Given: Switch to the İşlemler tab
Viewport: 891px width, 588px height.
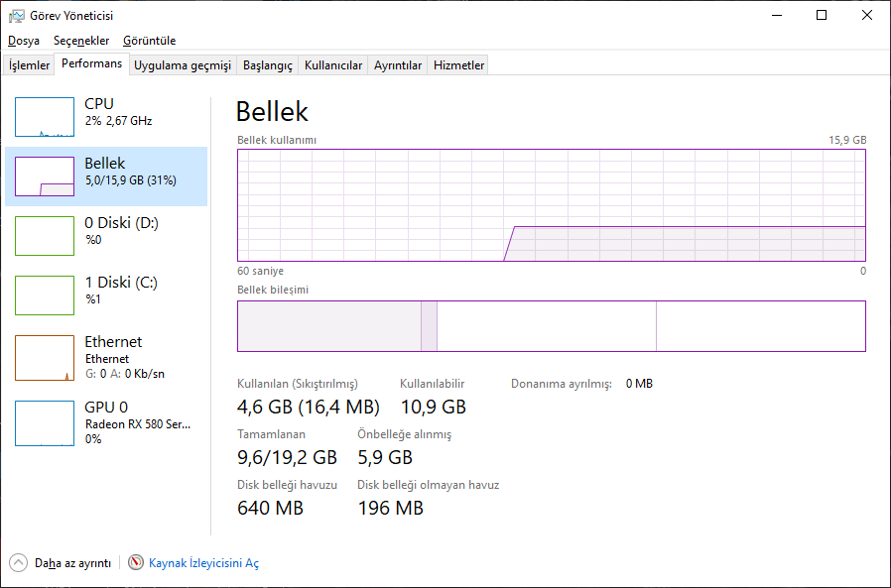Looking at the screenshot, I should (30, 65).
